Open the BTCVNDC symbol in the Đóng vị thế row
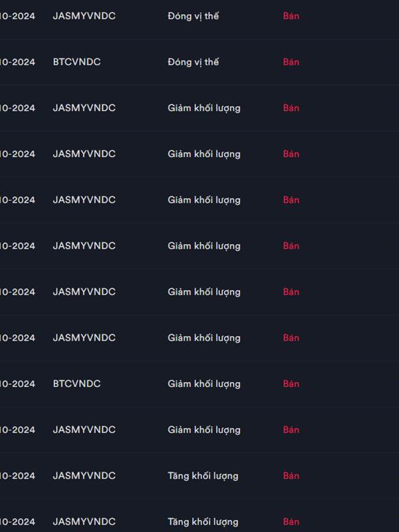The height and width of the screenshot is (532, 399). [76, 62]
